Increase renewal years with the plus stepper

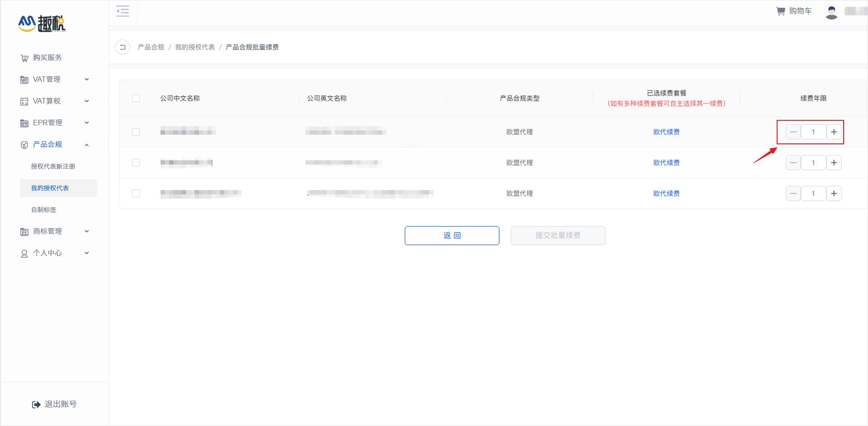834,132
